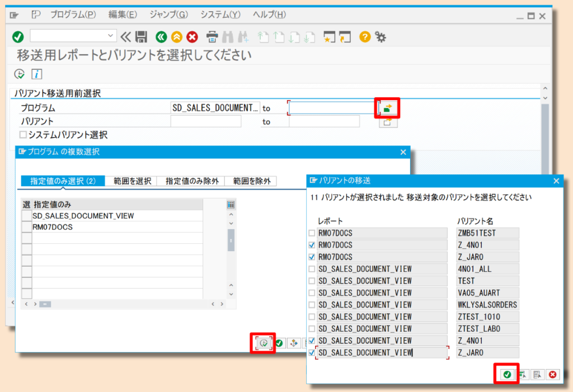Click Execute clock icon in Program selection dialog

click(264, 343)
